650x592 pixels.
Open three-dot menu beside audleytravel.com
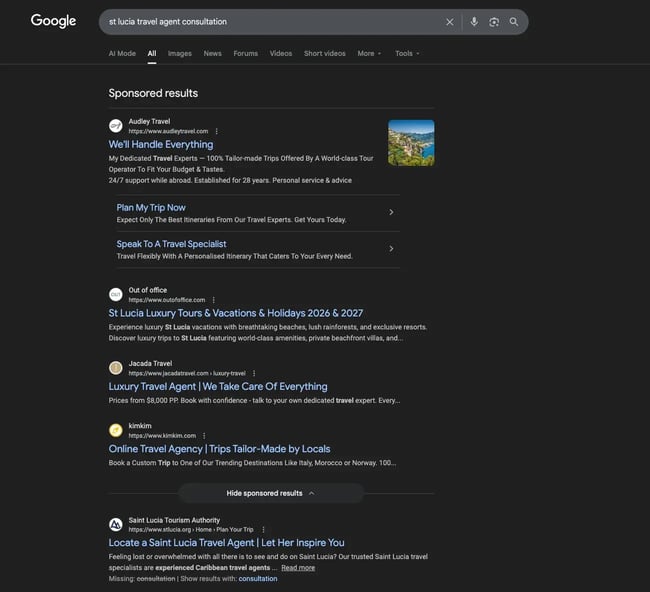216,131
